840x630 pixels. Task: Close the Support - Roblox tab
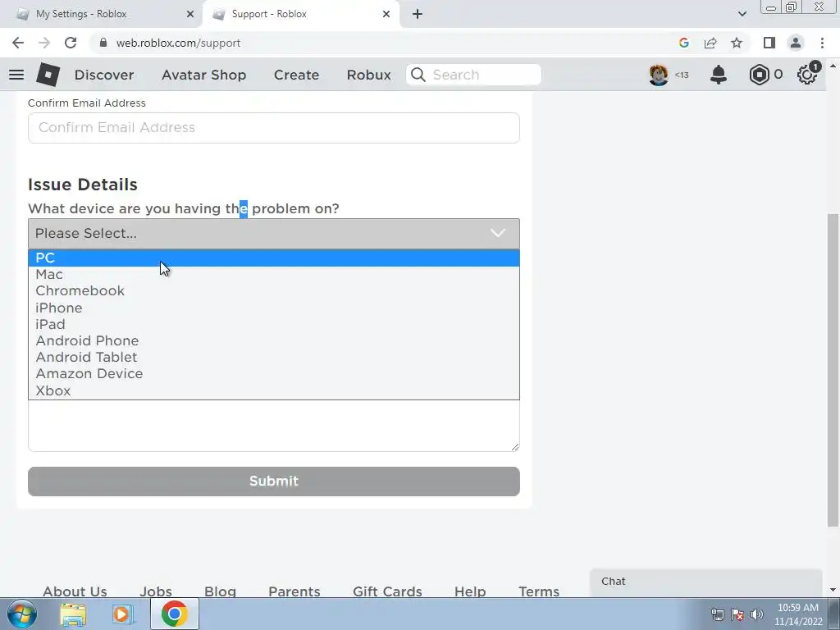386,14
